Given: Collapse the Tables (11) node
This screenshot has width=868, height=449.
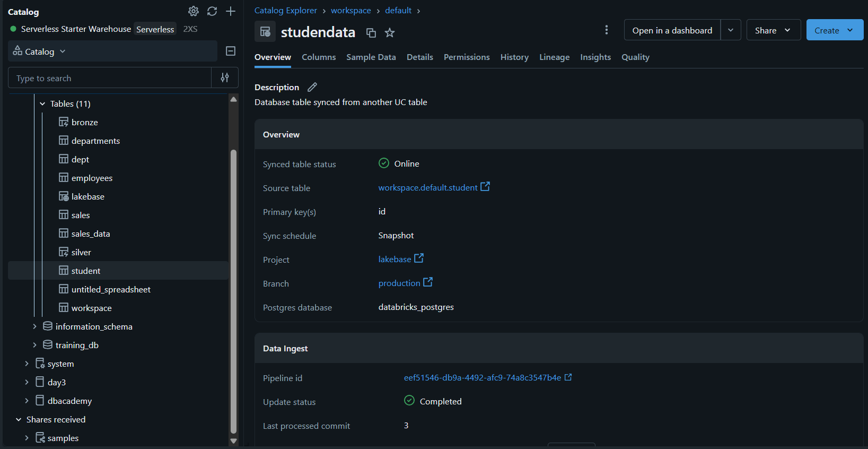Looking at the screenshot, I should click(42, 103).
